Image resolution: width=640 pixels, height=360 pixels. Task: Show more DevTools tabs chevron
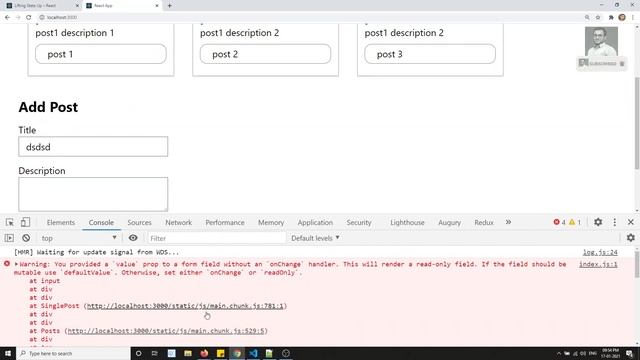(508, 222)
